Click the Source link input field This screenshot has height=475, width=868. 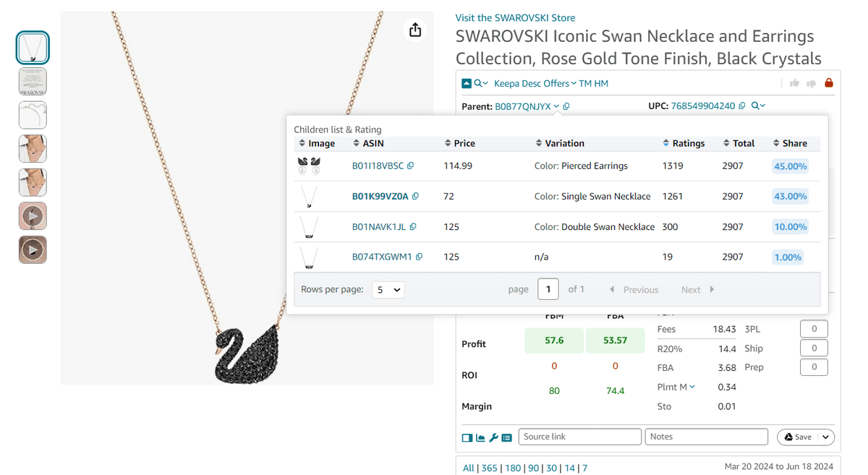(580, 437)
